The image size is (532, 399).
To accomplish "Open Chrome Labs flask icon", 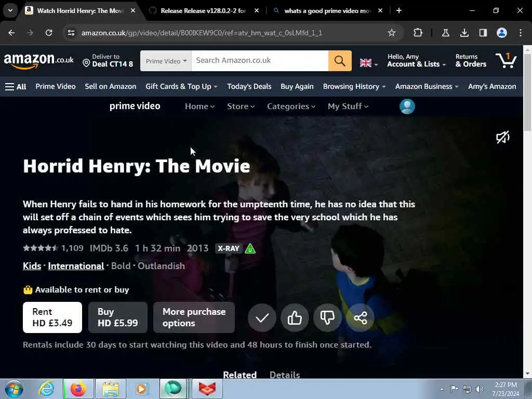I will tap(445, 33).
